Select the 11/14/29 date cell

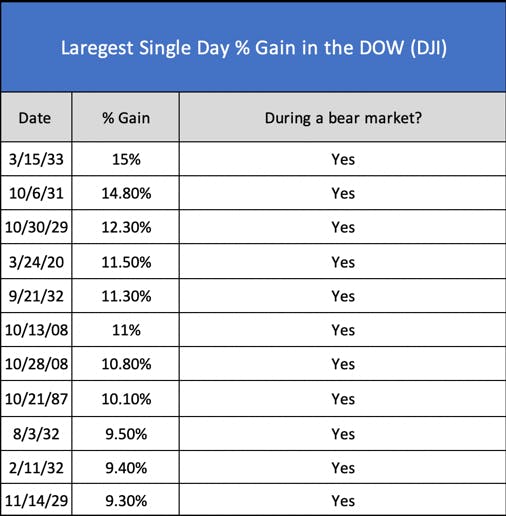point(36,500)
